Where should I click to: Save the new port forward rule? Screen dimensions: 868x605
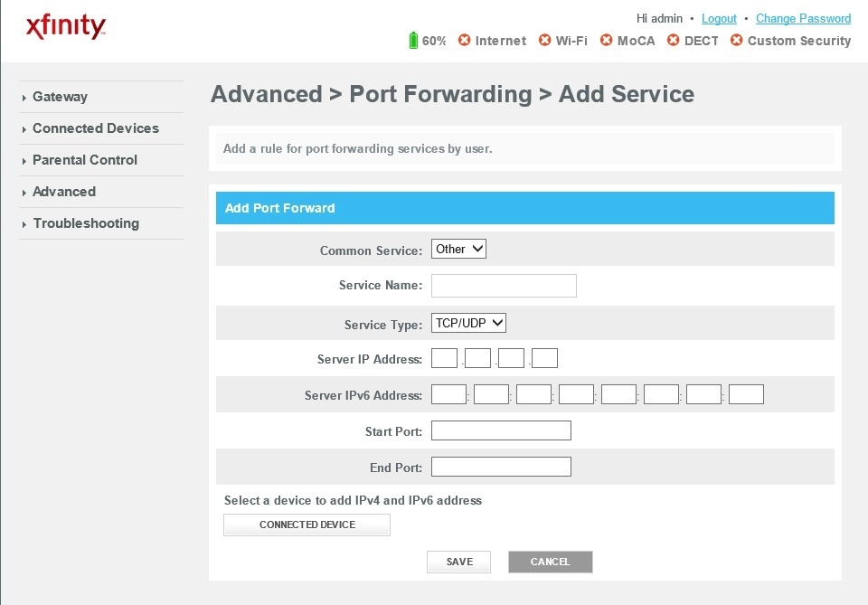click(458, 562)
